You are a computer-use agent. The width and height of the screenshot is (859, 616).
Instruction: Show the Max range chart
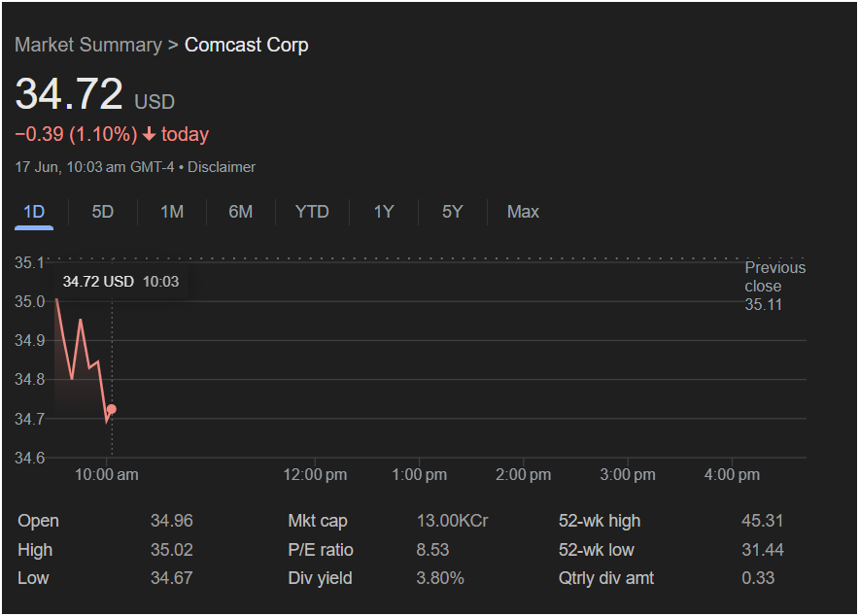(523, 212)
